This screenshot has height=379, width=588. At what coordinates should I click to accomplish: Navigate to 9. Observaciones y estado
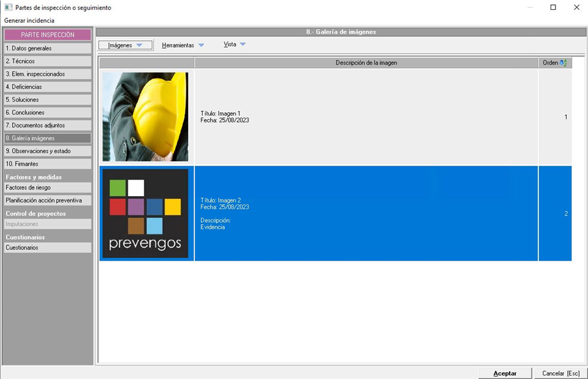[x=47, y=151]
